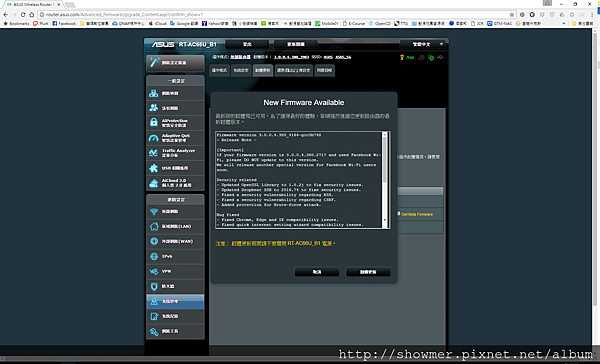Open the Restore/Save/Upload Setting tab
This screenshot has width=600, height=364.
(x=294, y=70)
